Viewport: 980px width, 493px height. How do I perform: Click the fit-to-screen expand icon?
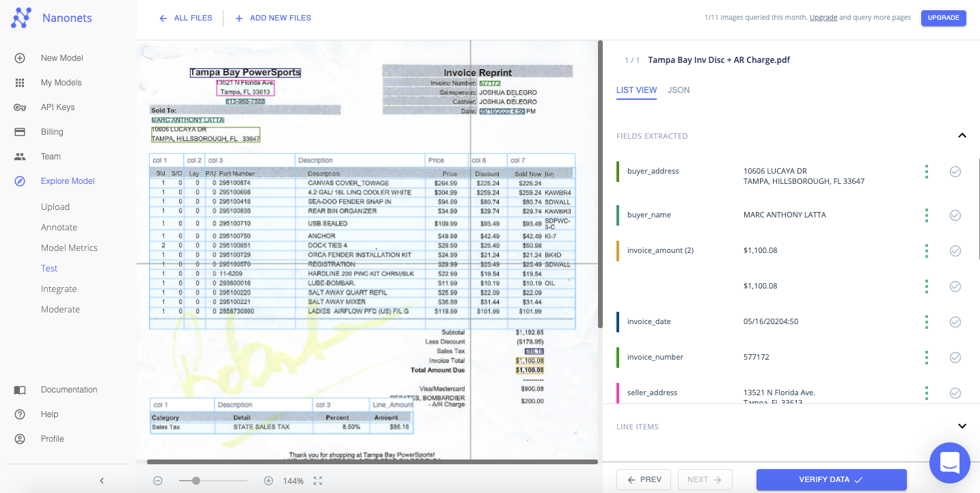318,481
